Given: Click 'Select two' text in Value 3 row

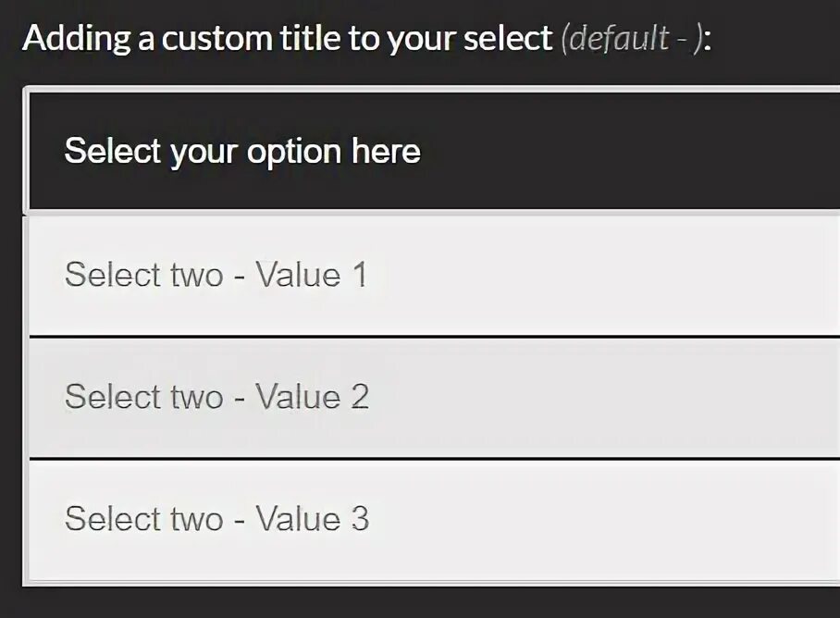Looking at the screenshot, I should [x=143, y=519].
